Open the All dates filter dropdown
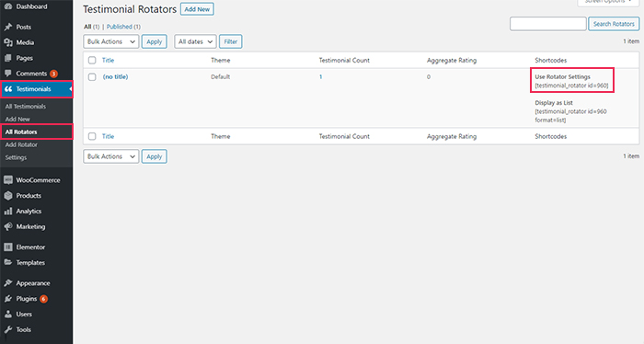Screen dimensions: 644x344 [x=195, y=41]
